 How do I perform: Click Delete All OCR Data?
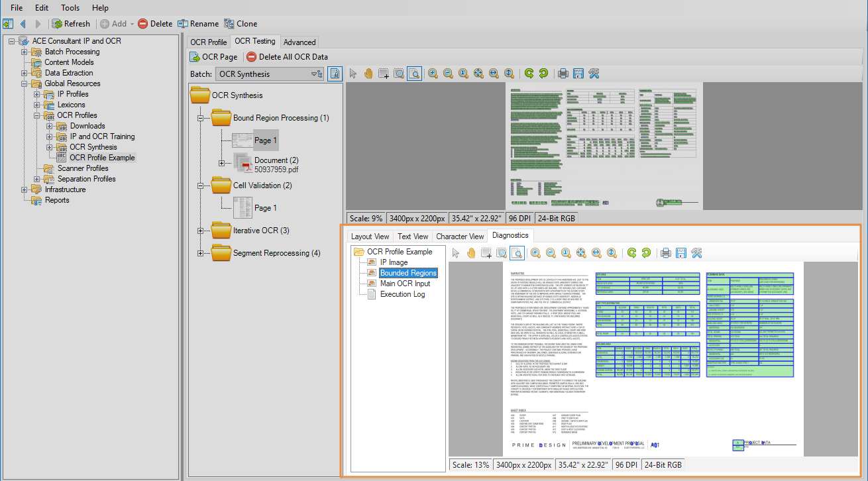coord(287,57)
